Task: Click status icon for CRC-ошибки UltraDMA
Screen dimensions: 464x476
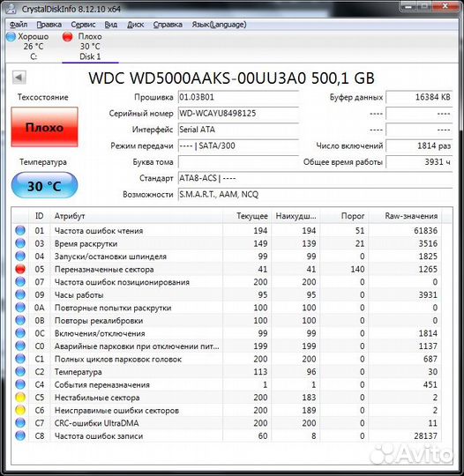Action: pyautogui.click(x=20, y=423)
